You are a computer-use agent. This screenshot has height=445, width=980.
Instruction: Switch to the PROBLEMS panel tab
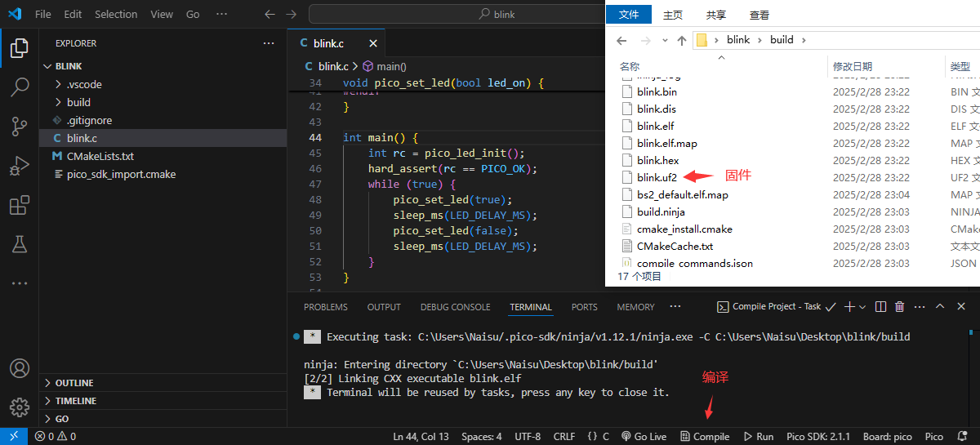pos(326,307)
